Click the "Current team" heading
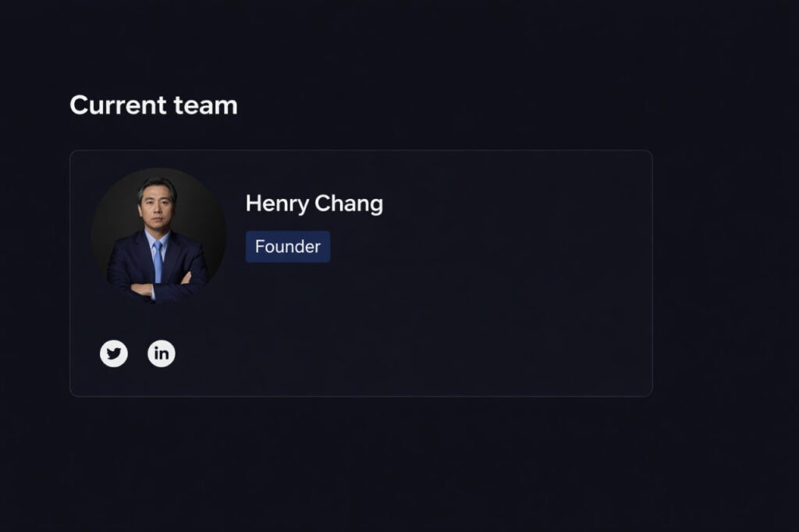The image size is (799, 532). pos(154,105)
